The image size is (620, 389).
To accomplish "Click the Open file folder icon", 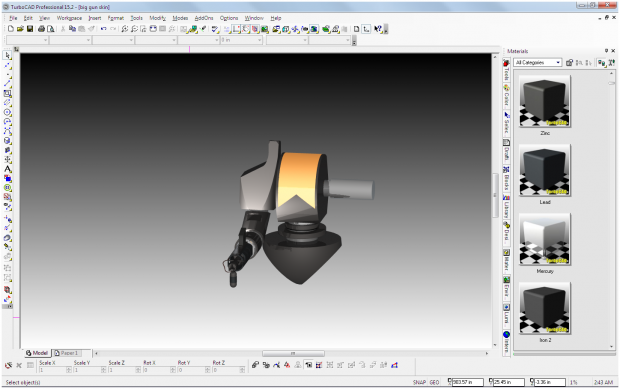I will pyautogui.click(x=20, y=29).
